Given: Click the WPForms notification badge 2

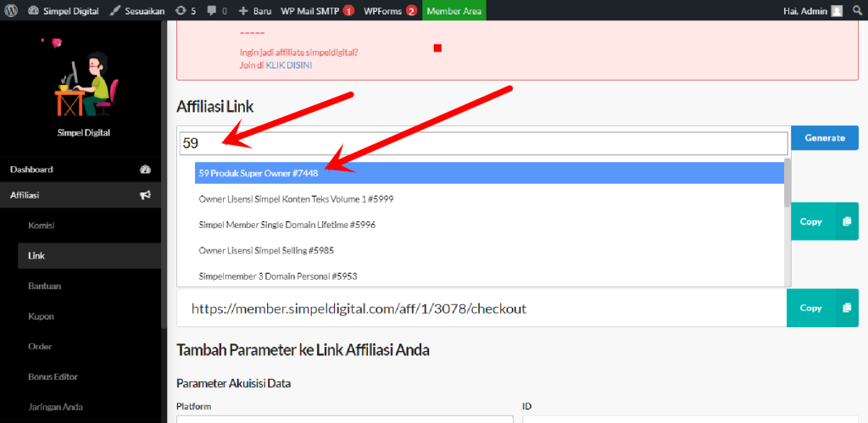Looking at the screenshot, I should [x=411, y=11].
